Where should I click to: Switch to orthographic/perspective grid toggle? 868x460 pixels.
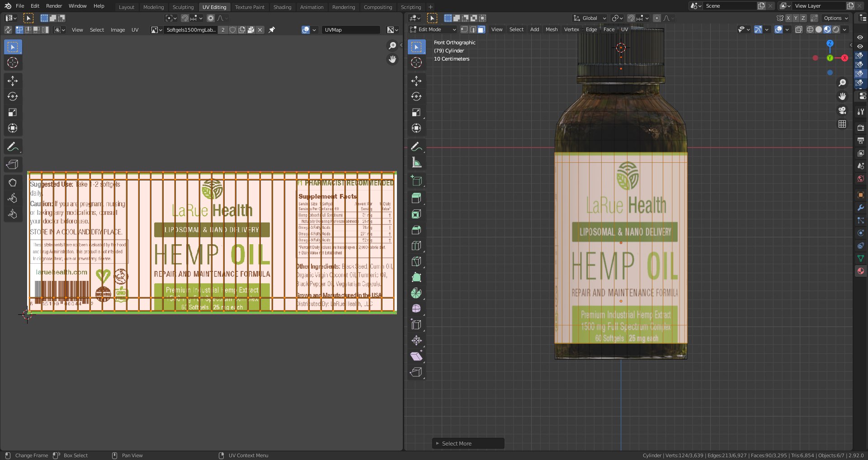[x=842, y=124]
